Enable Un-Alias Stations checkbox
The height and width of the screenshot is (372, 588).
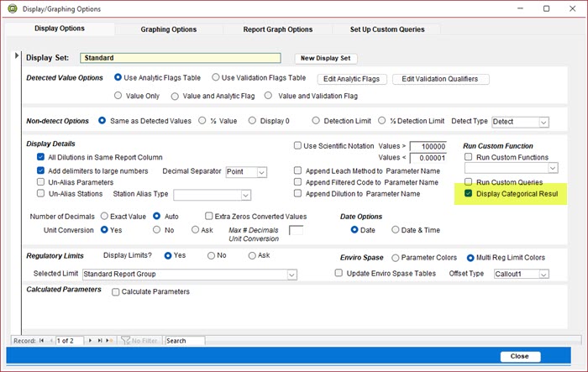pyautogui.click(x=40, y=193)
